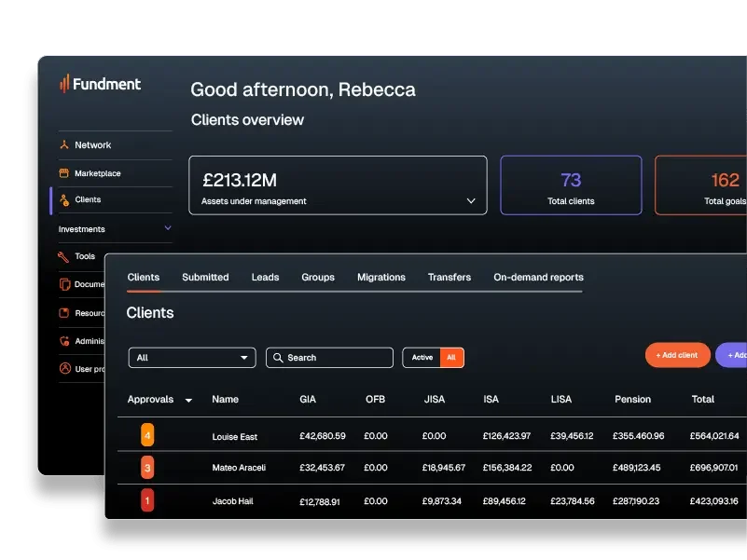Switch to the Clients tab
747x560 pixels.
[144, 277]
